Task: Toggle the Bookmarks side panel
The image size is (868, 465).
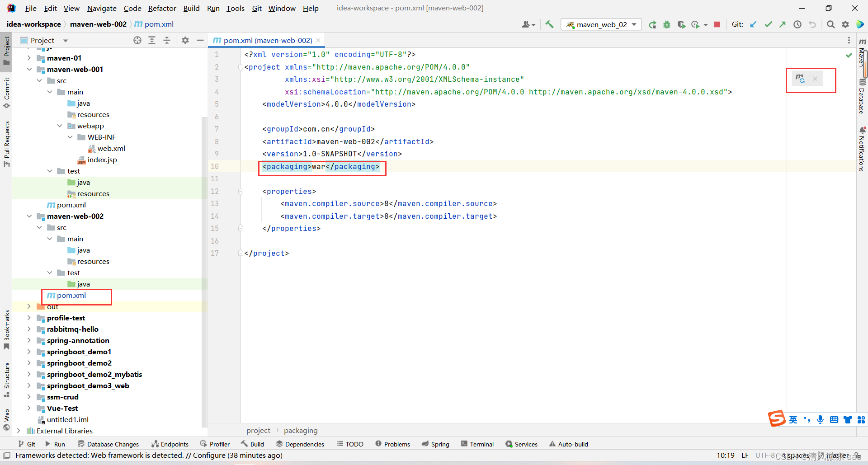Action: [6, 330]
